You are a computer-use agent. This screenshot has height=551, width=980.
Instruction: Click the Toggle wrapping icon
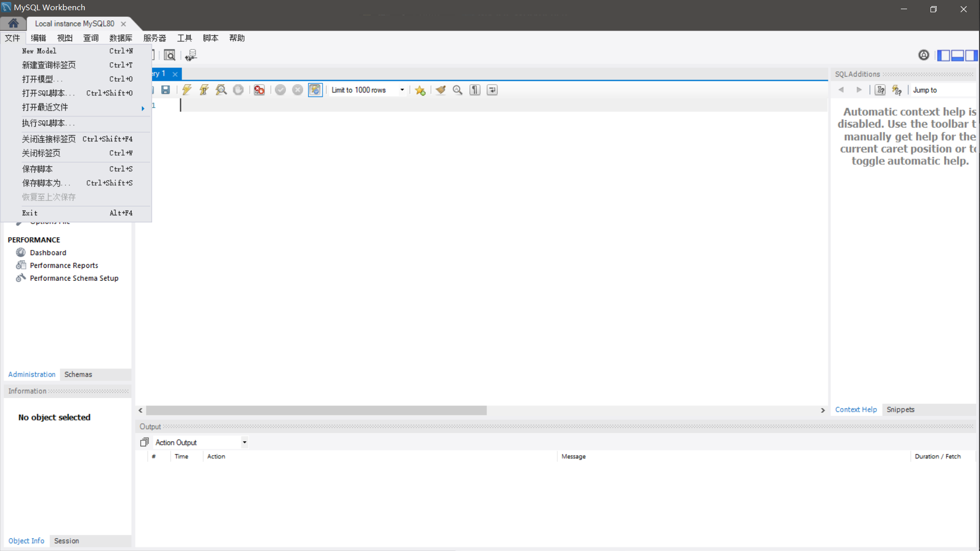492,89
